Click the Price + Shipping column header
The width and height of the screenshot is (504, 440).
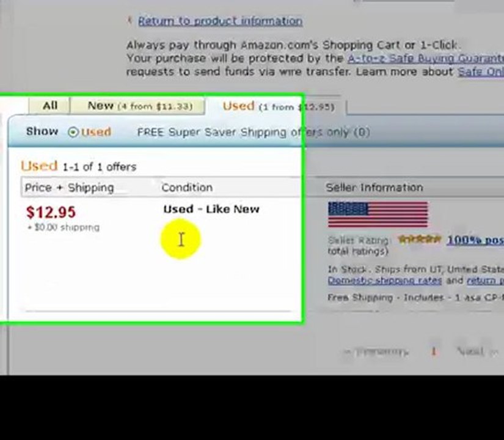coord(69,188)
